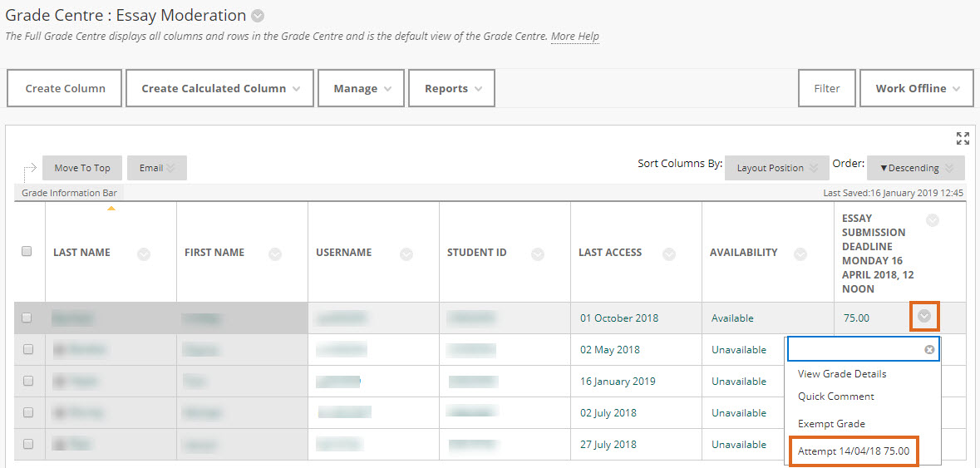Expand the Create Calculated Column dropdown
The width and height of the screenshot is (980, 468).
(x=219, y=89)
